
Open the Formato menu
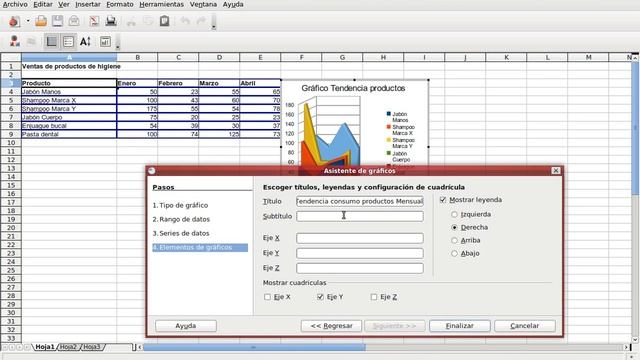click(120, 4)
